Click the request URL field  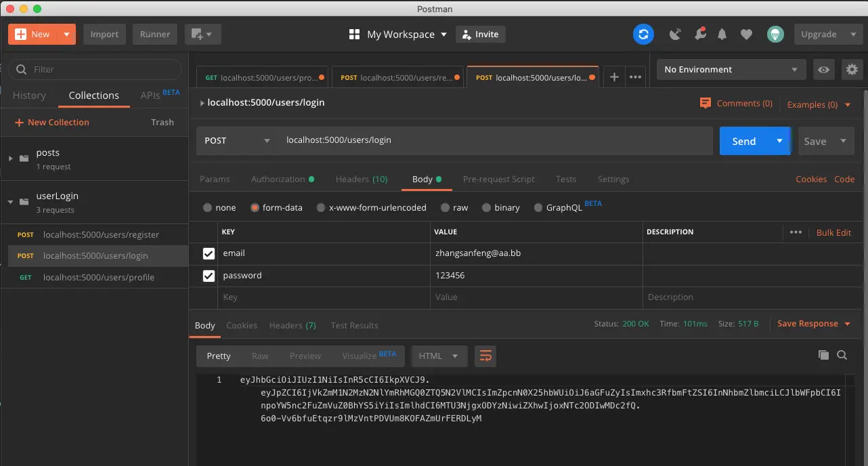pyautogui.click(x=495, y=140)
